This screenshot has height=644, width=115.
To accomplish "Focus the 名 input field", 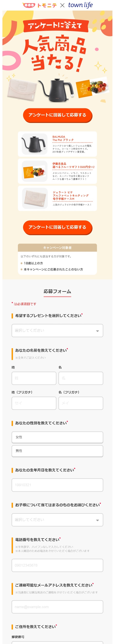I will pyautogui.click(x=81, y=378).
